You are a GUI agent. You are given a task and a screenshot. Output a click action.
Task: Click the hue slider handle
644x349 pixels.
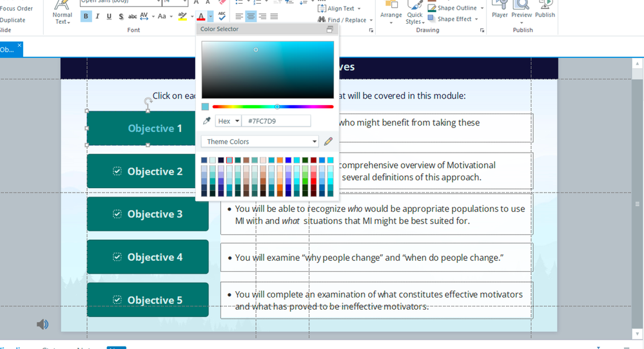point(277,107)
